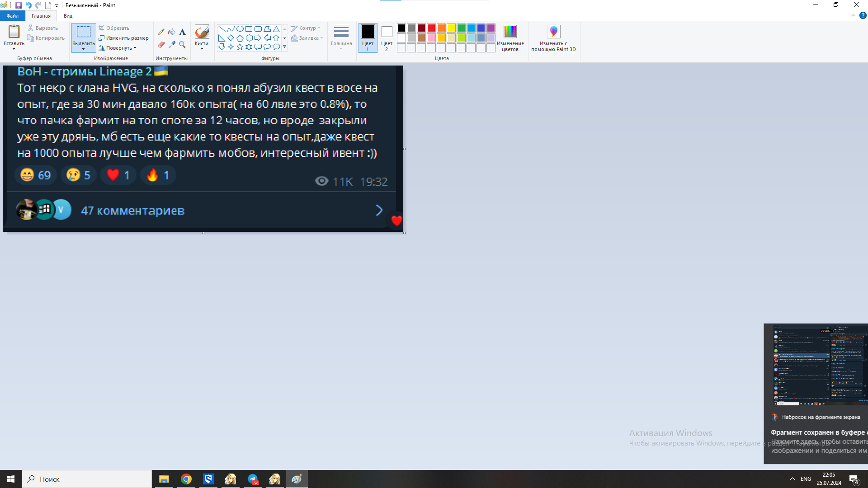Click the Save icon in quick access toolbar
Screen dimensions: 868x488
pyautogui.click(x=19, y=5)
